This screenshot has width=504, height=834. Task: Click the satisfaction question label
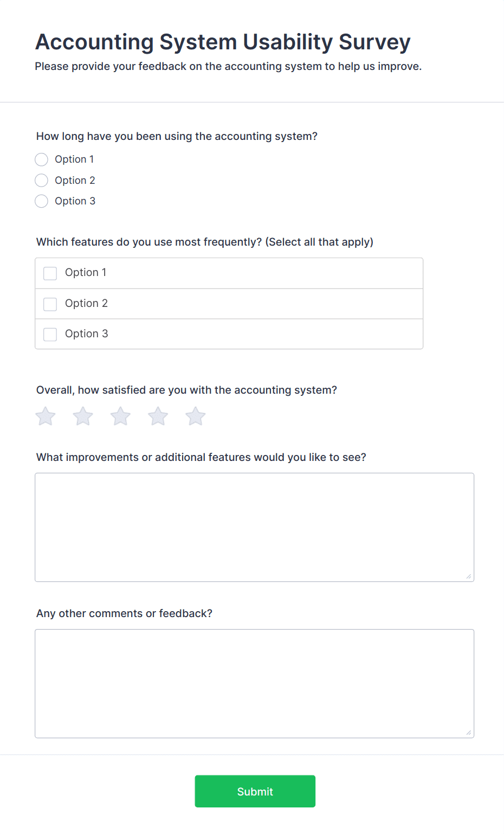pos(186,389)
